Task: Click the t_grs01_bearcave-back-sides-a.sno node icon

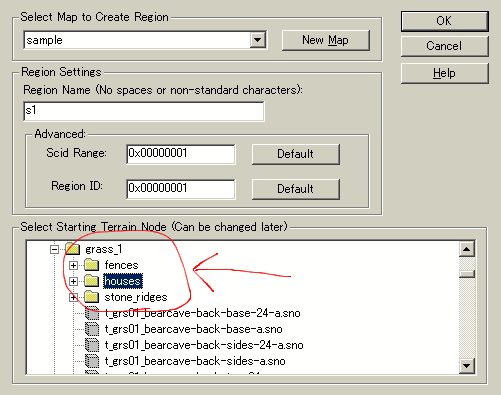Action: point(92,361)
